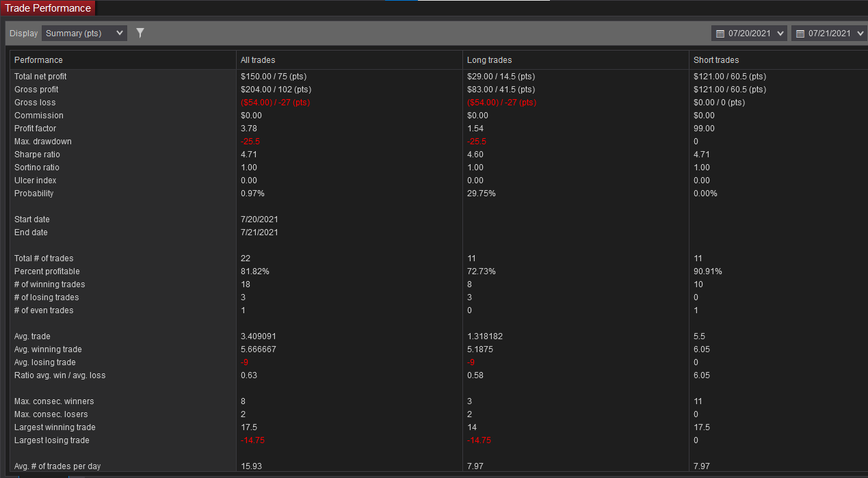Click the $0.00 / 0 (pts) short gross loss
This screenshot has width=868, height=478.
719,103
